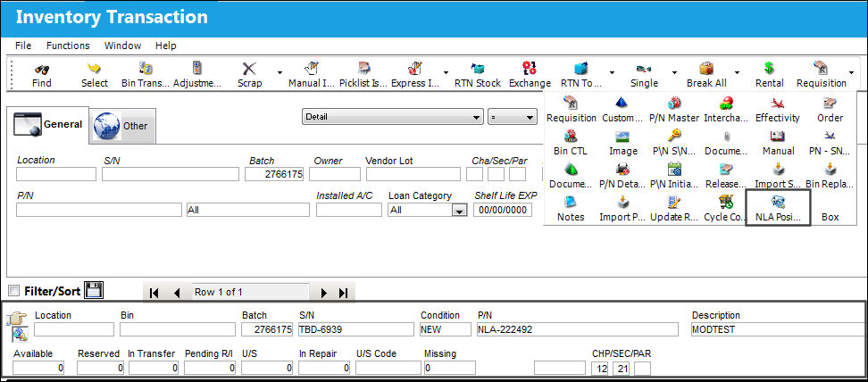Open the Notes icon
Image resolution: width=868 pixels, height=382 pixels.
[x=571, y=203]
